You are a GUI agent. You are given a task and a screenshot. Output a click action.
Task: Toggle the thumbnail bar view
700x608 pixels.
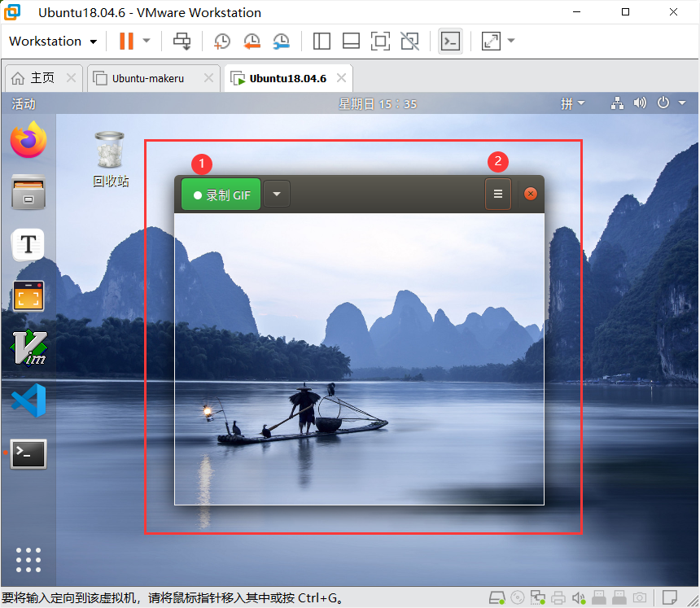pos(351,41)
